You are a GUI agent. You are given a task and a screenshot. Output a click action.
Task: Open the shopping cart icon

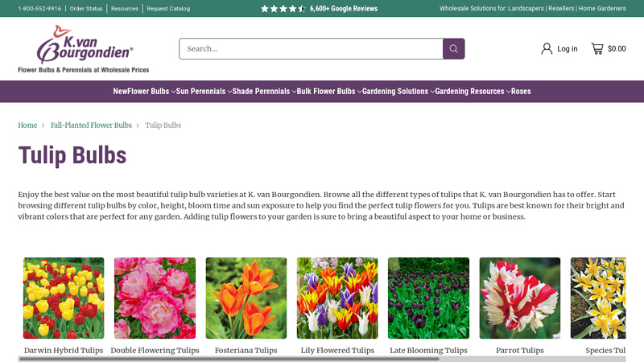pos(597,49)
